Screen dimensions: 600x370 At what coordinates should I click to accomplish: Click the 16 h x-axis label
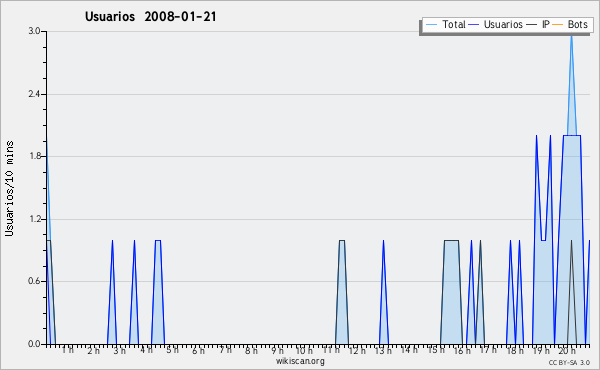click(462, 350)
